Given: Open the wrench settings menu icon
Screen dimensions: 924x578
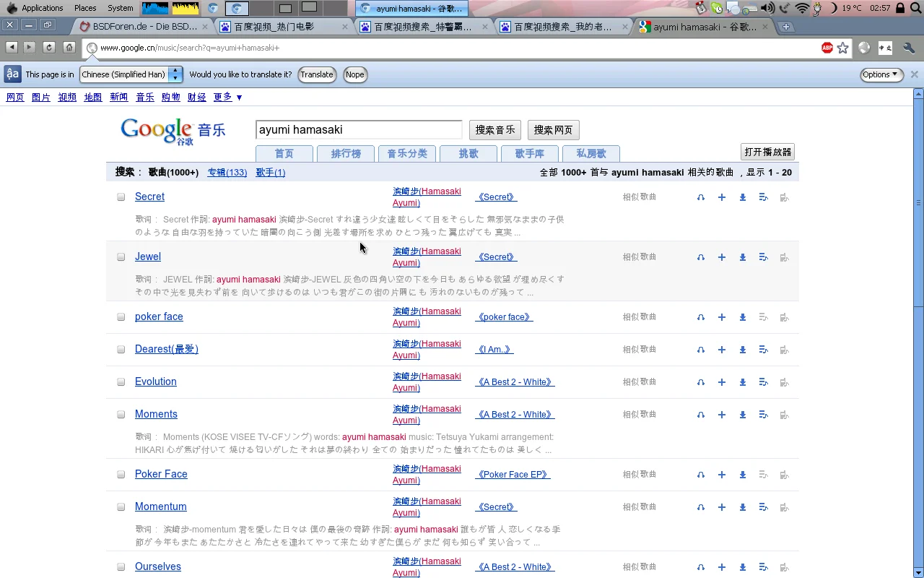Looking at the screenshot, I should click(909, 48).
